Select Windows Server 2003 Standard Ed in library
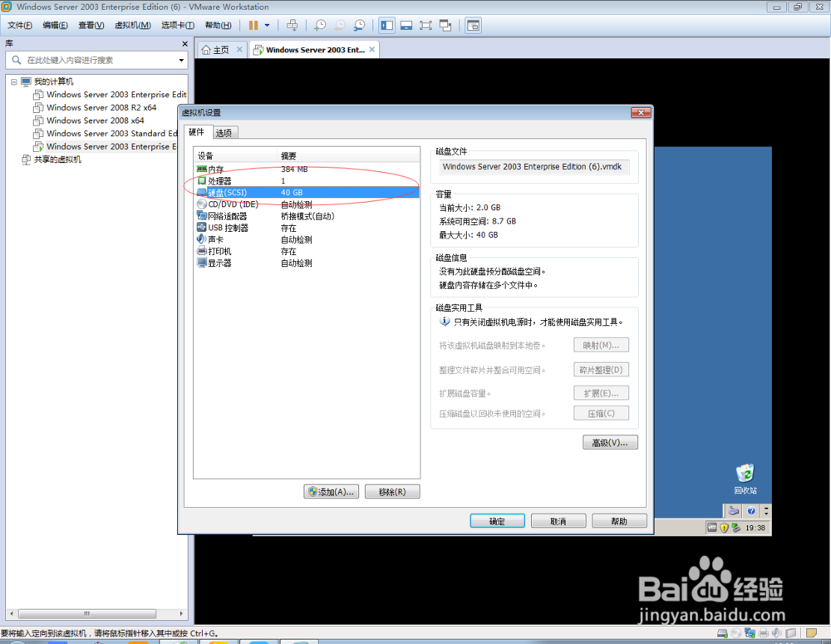The image size is (831, 644). click(111, 134)
